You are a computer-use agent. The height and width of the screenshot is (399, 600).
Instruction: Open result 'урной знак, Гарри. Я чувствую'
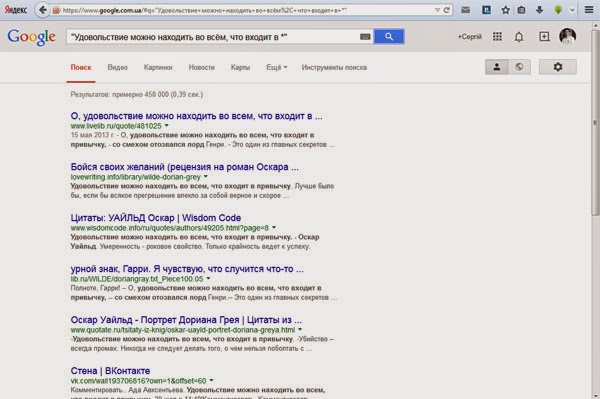[187, 269]
